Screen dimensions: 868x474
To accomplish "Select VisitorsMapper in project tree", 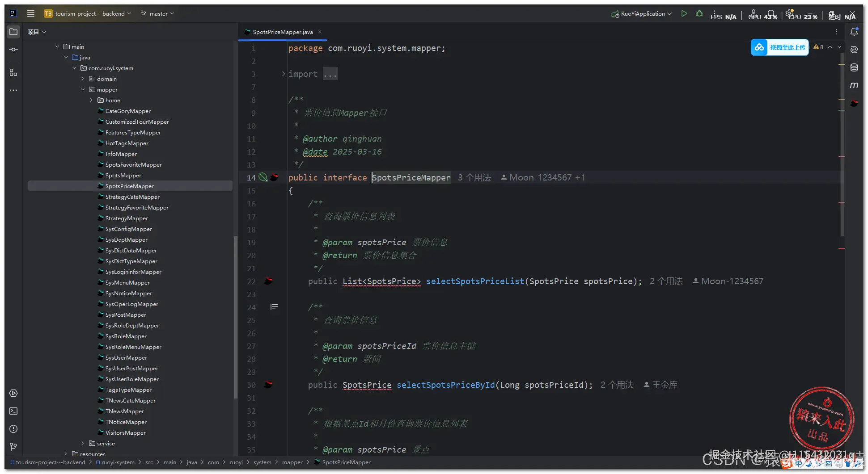I will [126, 432].
